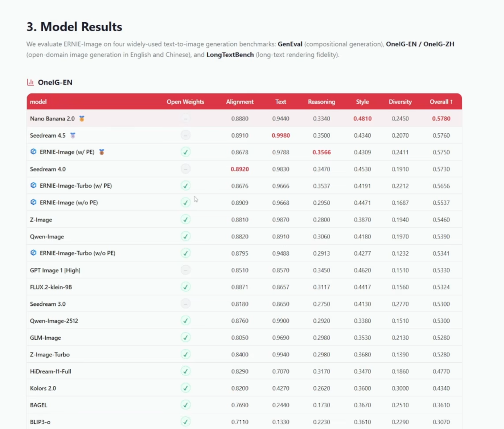Click the Diversity column header

[400, 102]
